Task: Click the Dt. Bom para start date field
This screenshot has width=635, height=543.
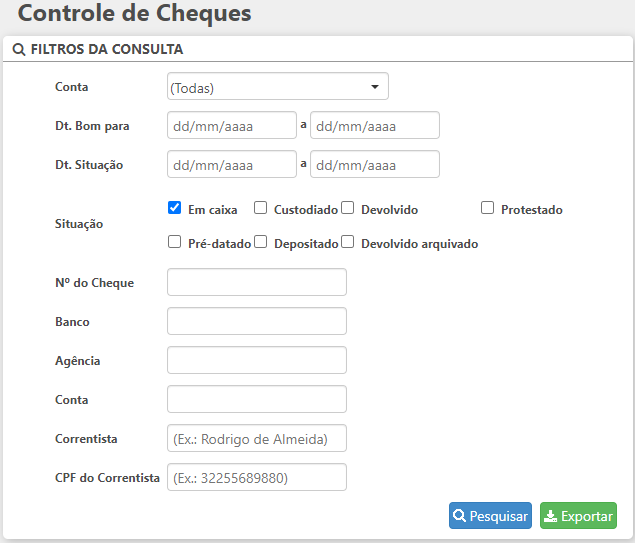Action: [231, 125]
